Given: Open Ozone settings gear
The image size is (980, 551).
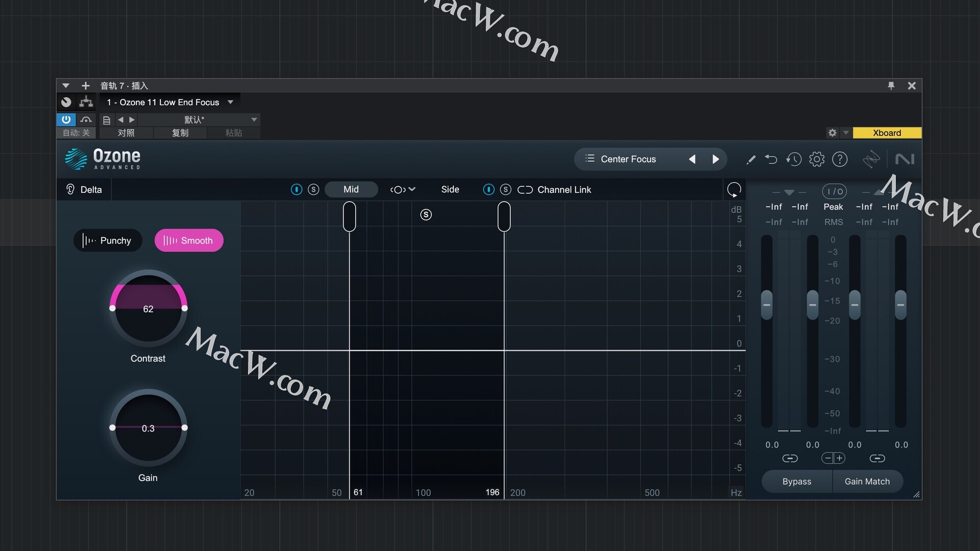Looking at the screenshot, I should pos(817,159).
